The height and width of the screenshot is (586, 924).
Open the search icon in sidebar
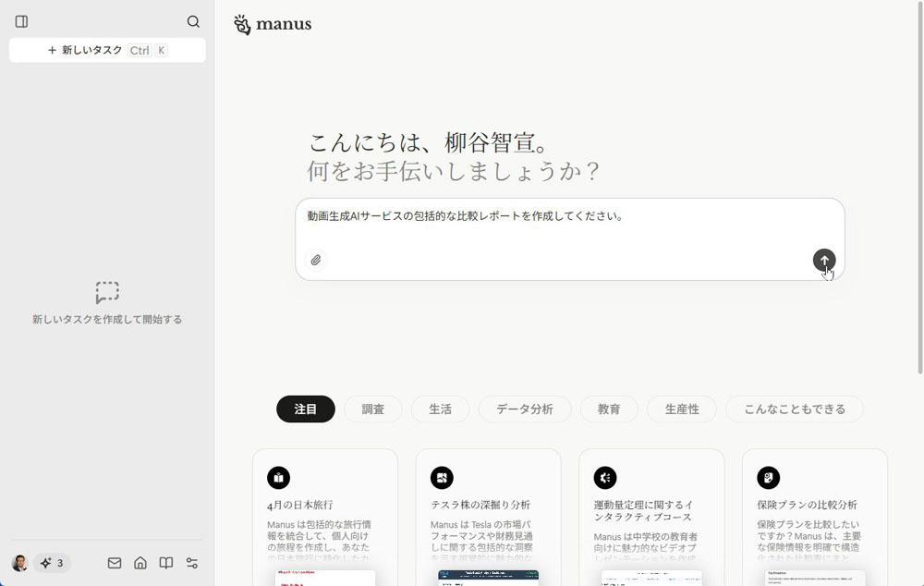(x=193, y=22)
